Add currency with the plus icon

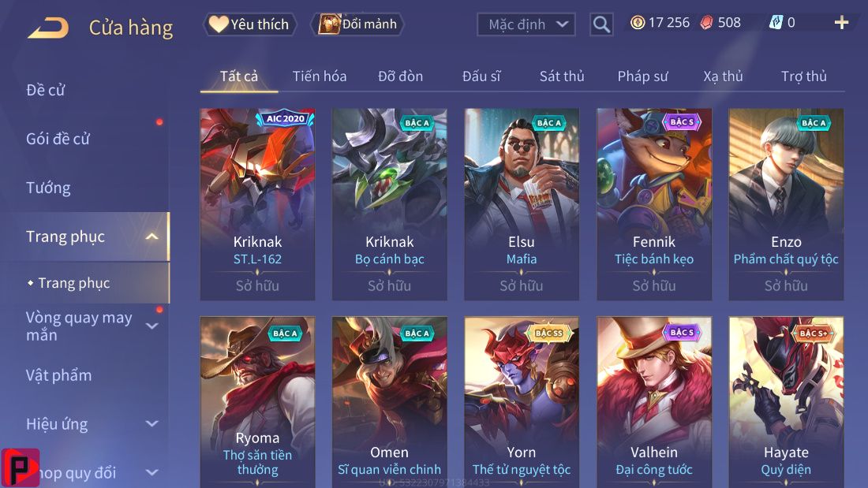click(x=841, y=23)
